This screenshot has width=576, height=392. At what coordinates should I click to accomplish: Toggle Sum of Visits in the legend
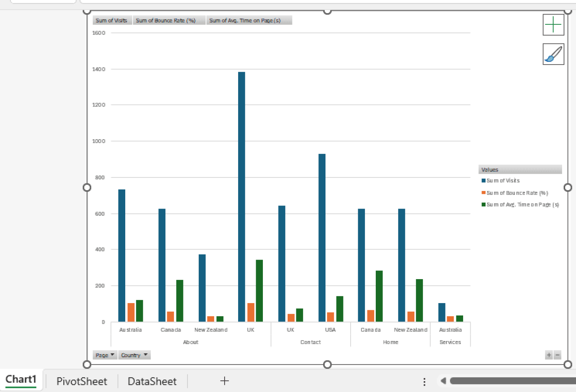tap(502, 180)
